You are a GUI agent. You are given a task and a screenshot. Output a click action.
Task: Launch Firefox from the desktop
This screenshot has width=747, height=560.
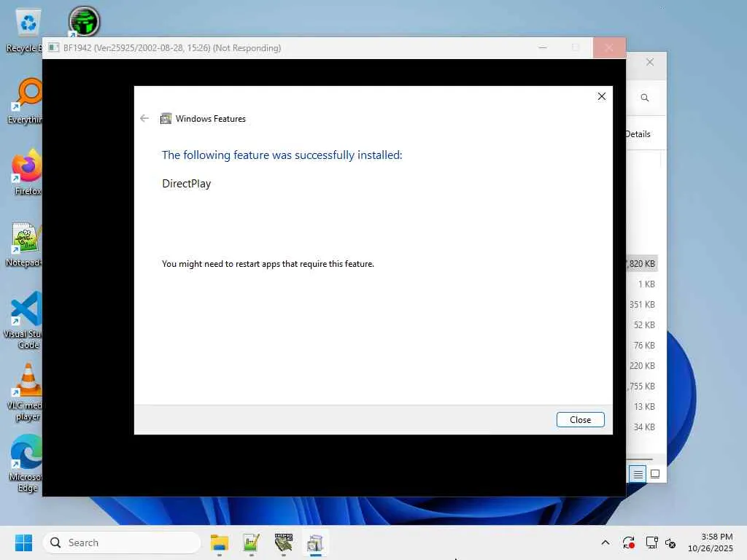[x=26, y=174]
